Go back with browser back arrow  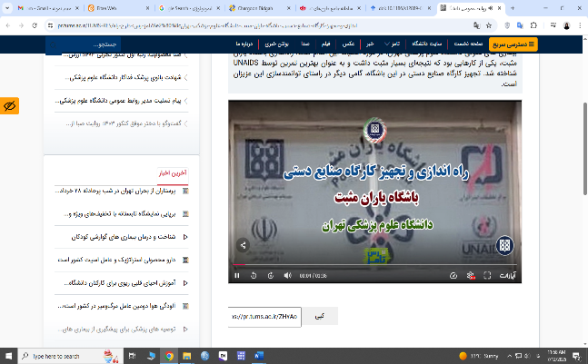[8, 25]
